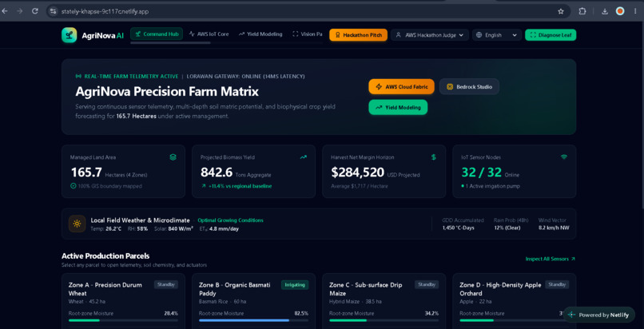Open the English language dropdown
This screenshot has height=329, width=644.
[496, 35]
